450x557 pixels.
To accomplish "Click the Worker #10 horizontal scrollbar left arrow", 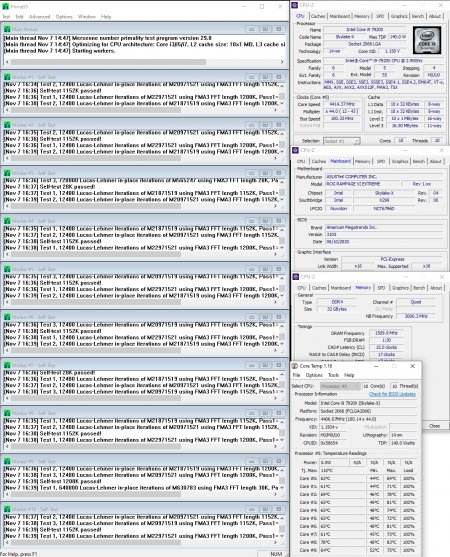I will click(x=7, y=542).
